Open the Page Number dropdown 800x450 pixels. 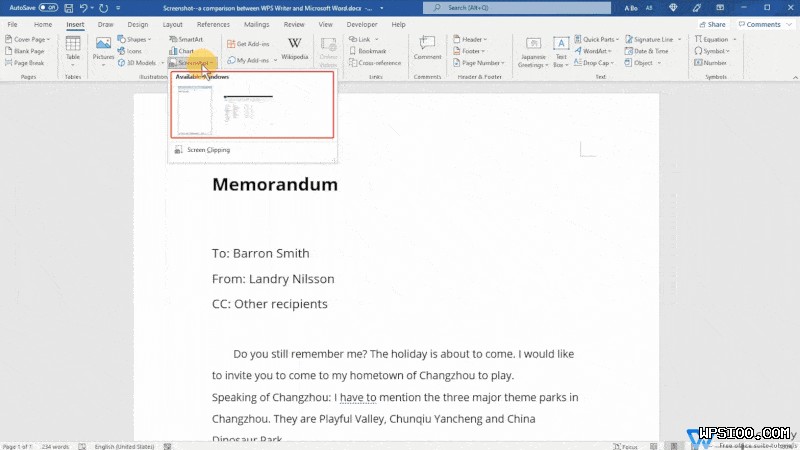point(475,63)
